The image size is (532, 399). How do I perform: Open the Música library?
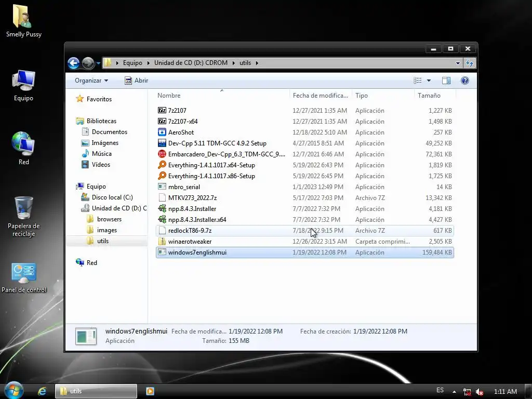click(x=101, y=154)
